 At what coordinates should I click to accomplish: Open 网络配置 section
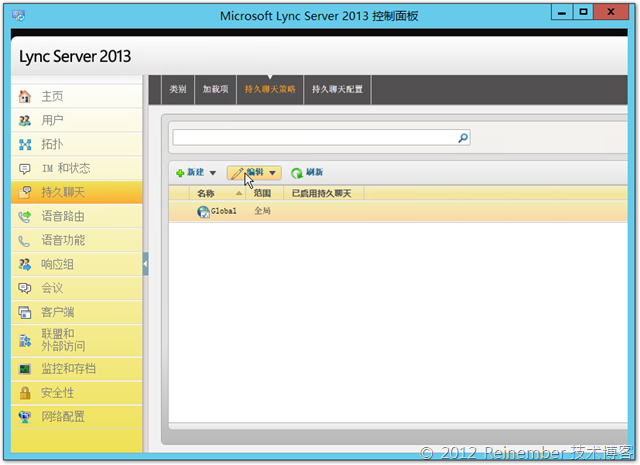pyautogui.click(x=77, y=417)
